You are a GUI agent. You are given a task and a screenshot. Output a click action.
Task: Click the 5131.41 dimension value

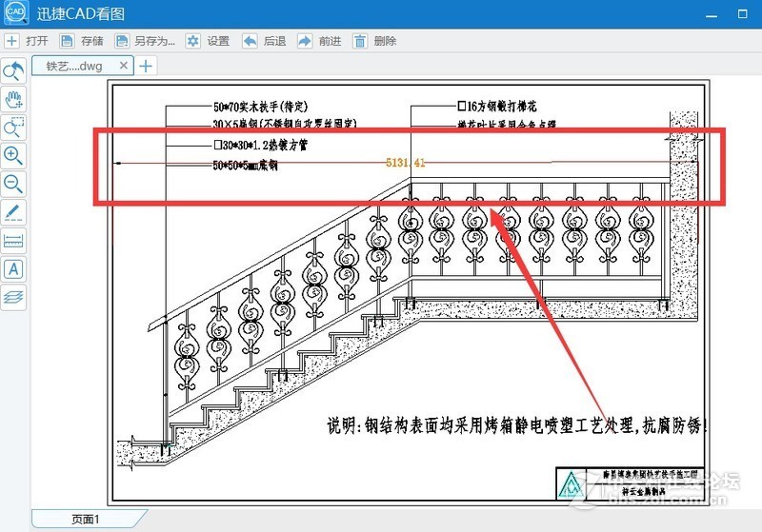(x=406, y=163)
